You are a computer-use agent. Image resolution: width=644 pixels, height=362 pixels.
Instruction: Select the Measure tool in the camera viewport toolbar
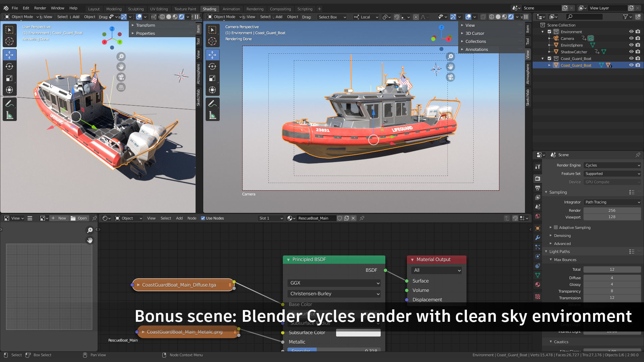(212, 116)
